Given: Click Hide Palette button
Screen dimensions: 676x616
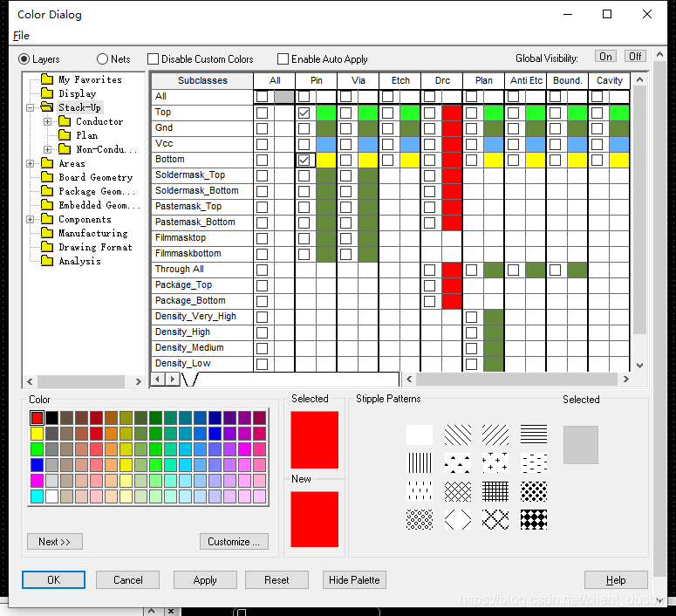Looking at the screenshot, I should pos(354,579).
